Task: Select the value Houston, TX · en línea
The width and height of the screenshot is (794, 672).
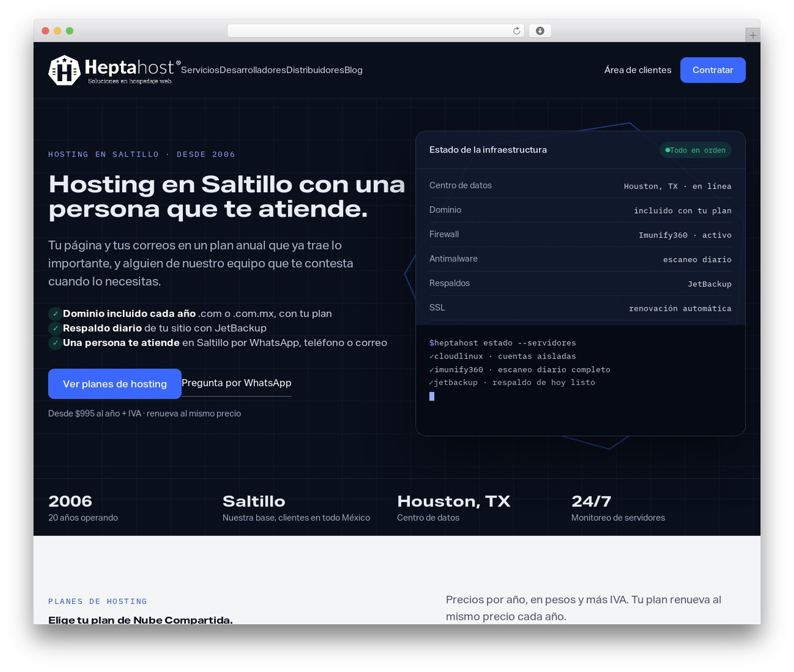Action: [x=677, y=186]
